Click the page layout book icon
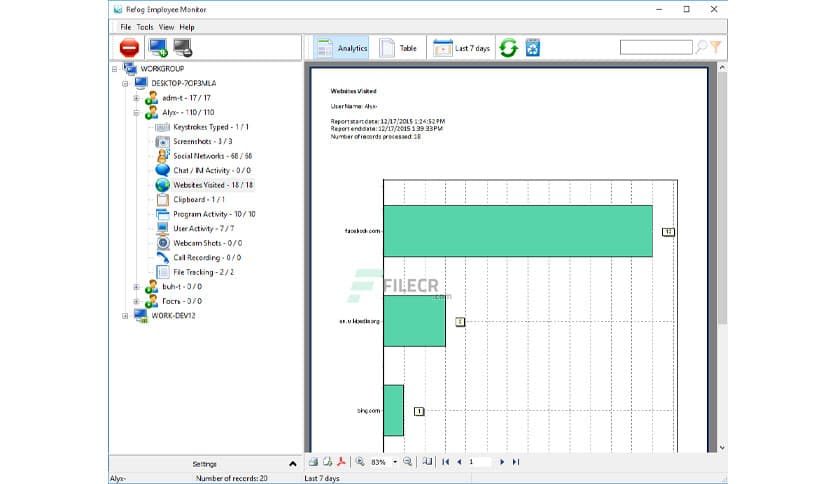The width and height of the screenshot is (836, 484). [x=427, y=462]
